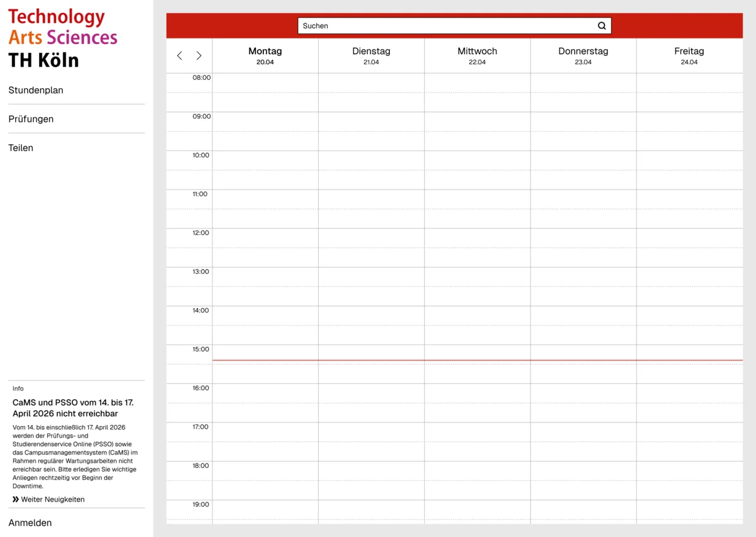Open the CaMS und PSSO news headline

coord(73,408)
